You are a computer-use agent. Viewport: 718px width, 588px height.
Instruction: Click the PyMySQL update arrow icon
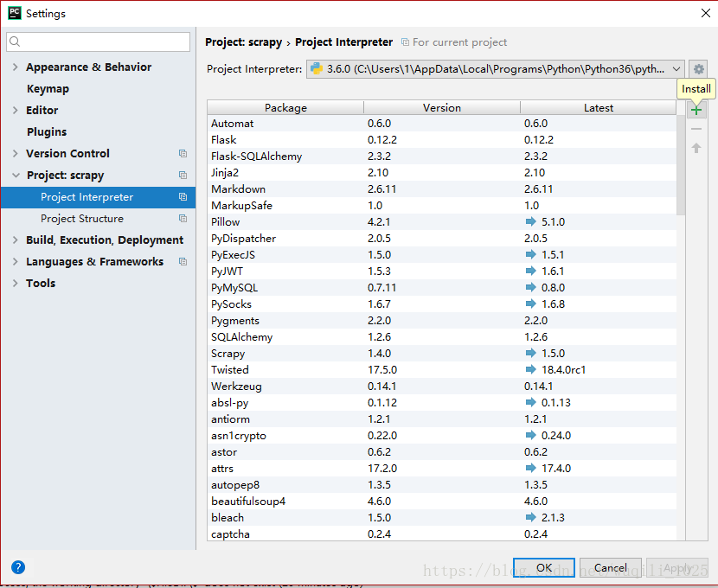point(531,287)
